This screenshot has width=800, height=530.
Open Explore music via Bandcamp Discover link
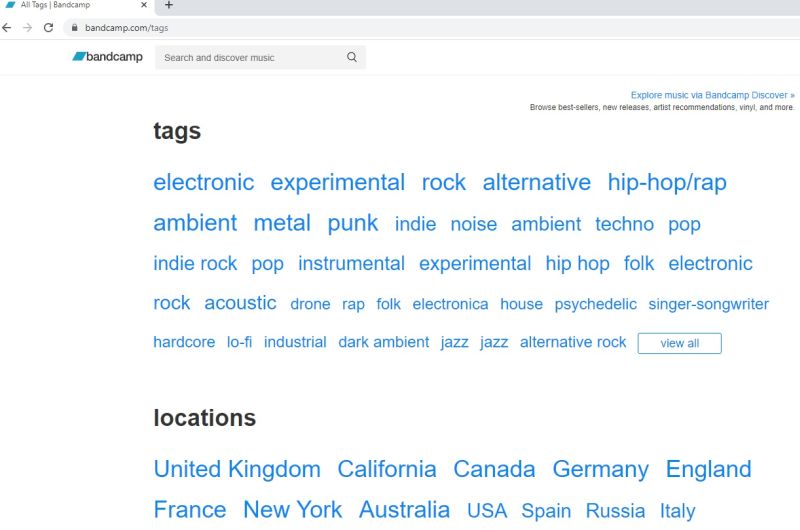pos(712,96)
